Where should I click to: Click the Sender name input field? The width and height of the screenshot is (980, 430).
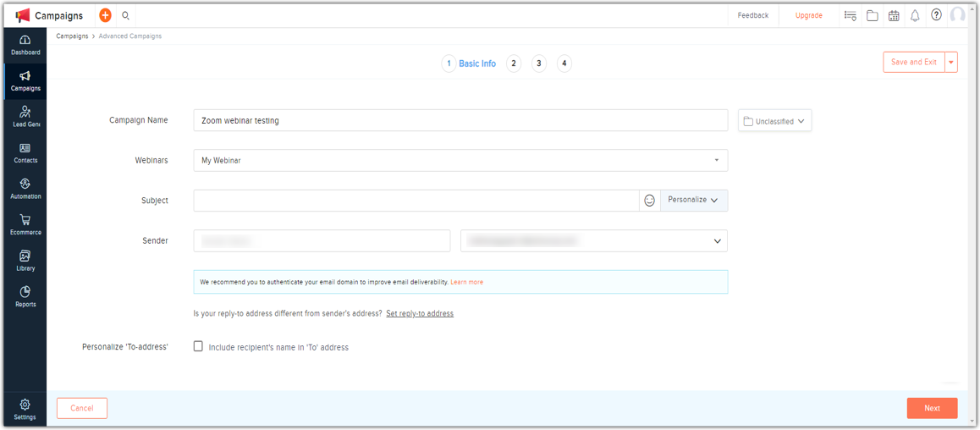point(322,240)
